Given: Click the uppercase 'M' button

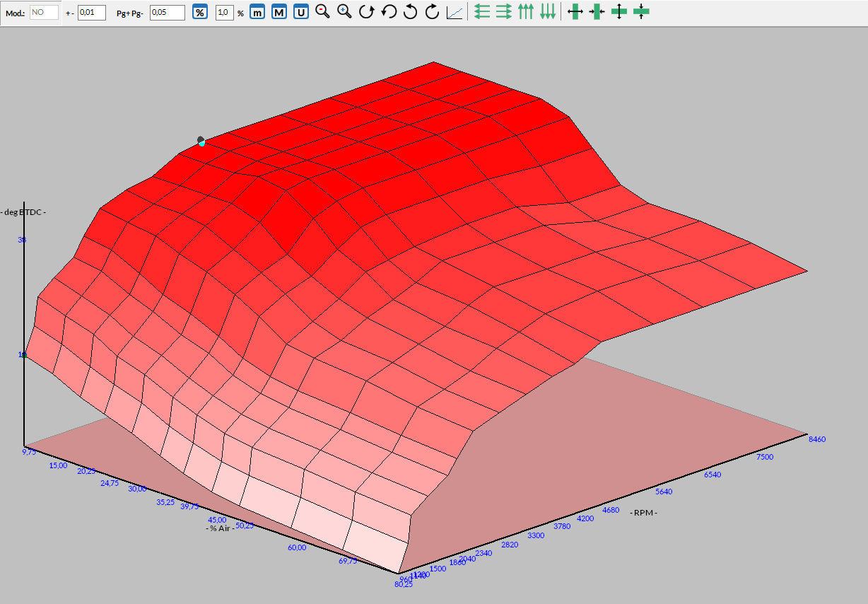Looking at the screenshot, I should pyautogui.click(x=279, y=13).
